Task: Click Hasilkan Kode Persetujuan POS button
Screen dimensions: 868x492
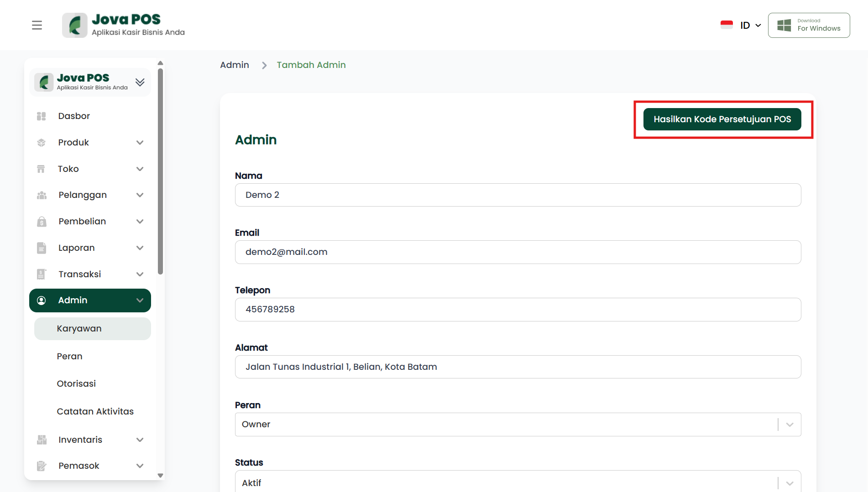Action: [x=722, y=119]
